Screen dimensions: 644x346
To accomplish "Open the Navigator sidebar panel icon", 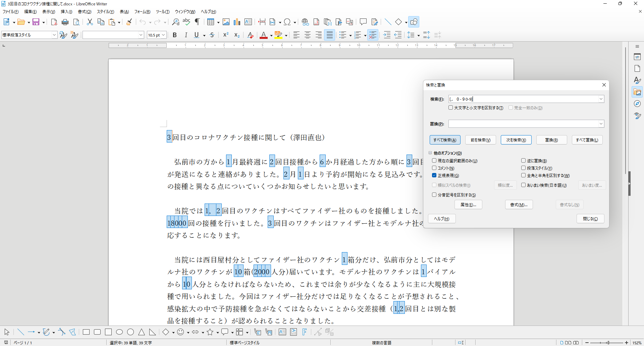I will (637, 104).
